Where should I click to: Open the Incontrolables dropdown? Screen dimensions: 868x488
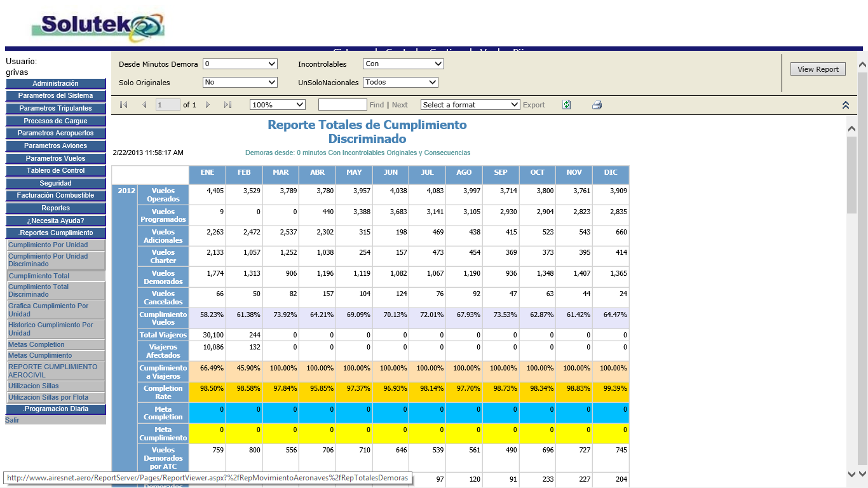[x=403, y=64]
